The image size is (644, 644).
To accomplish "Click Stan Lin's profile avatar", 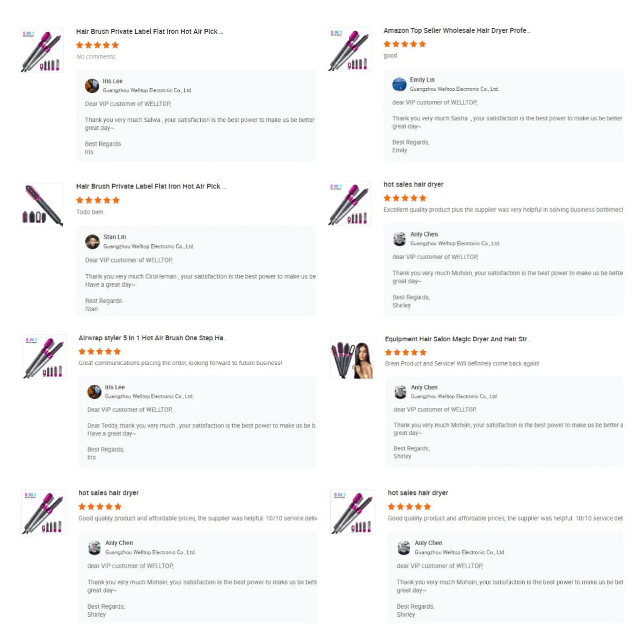I will pos(92,241).
